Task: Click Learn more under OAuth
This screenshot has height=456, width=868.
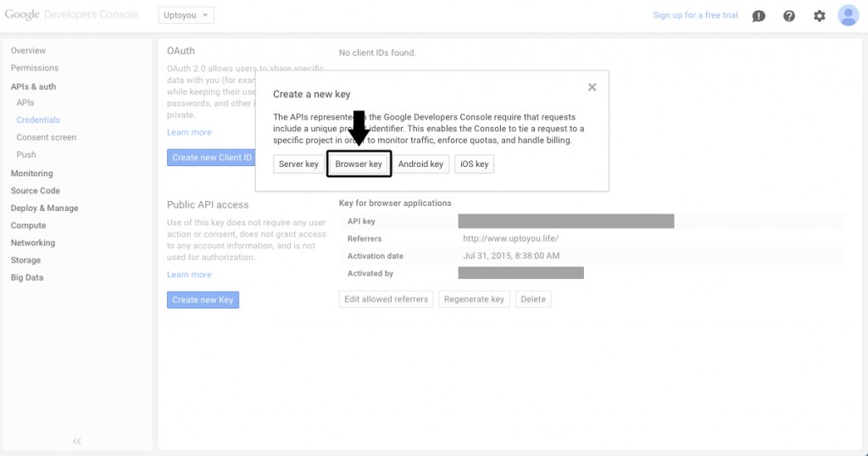Action: tap(189, 132)
